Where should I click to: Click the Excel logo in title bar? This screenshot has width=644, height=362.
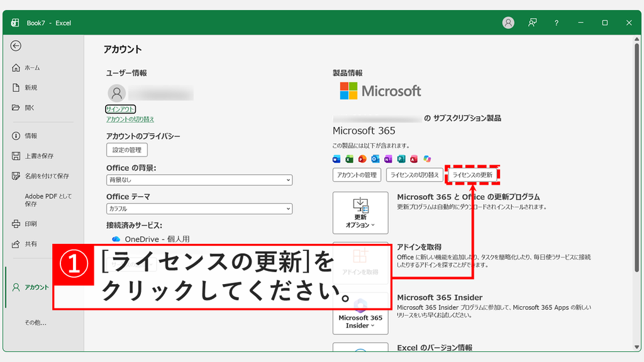tap(15, 23)
